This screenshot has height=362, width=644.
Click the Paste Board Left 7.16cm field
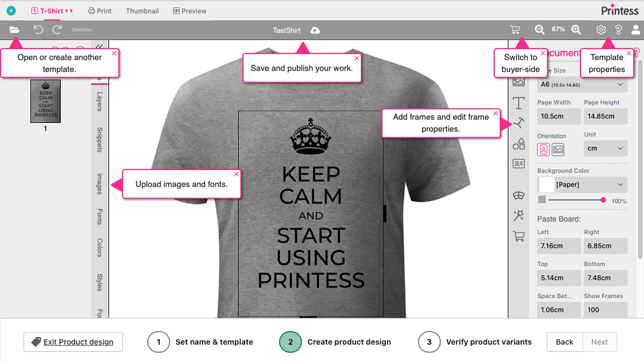[x=559, y=246]
